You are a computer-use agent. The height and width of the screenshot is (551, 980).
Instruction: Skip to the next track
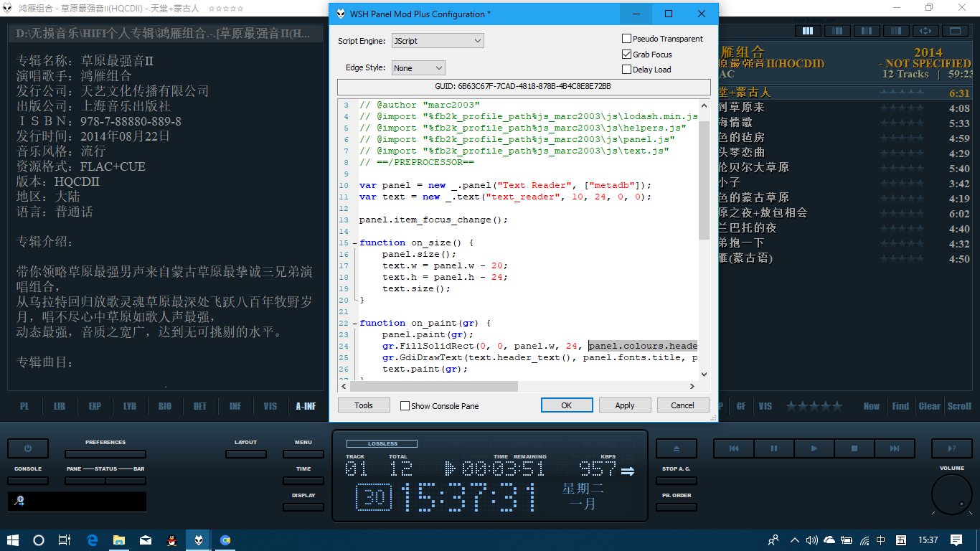(894, 448)
